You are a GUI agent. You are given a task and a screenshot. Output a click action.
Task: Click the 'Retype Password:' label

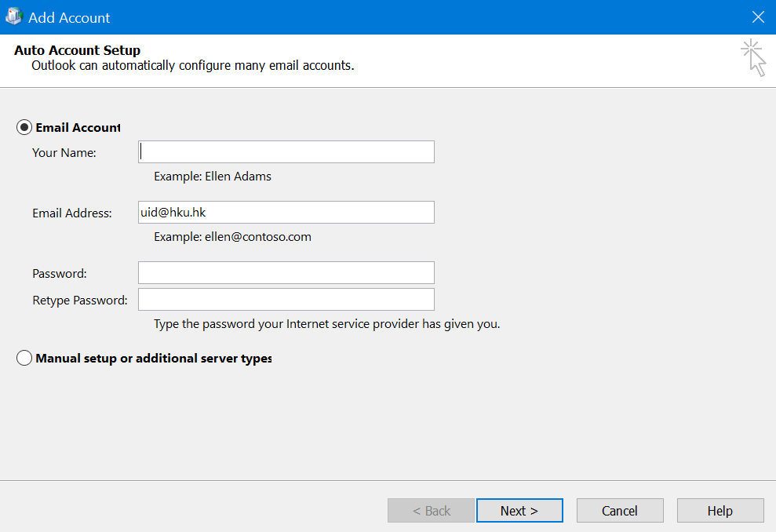[x=80, y=301]
